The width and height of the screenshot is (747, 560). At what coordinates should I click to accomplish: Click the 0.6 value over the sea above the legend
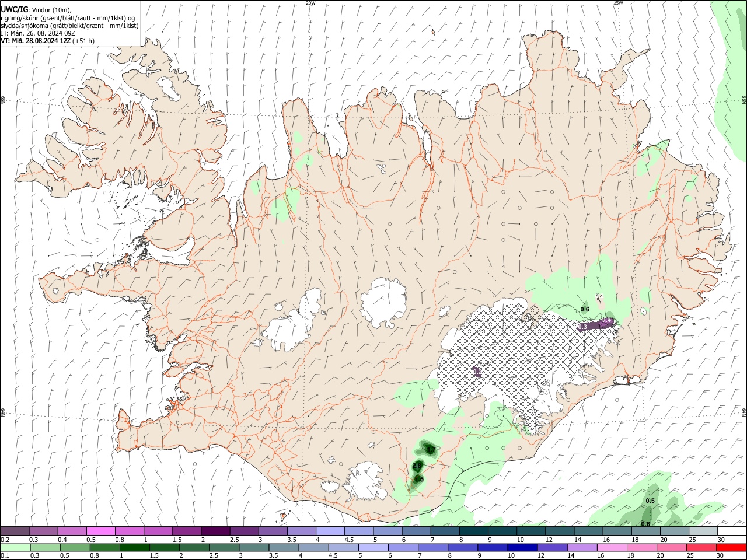[x=645, y=524]
